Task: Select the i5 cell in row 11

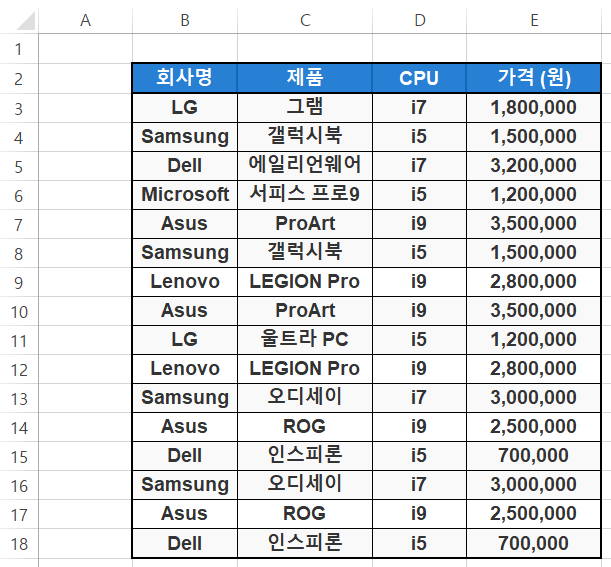Action: (419, 340)
